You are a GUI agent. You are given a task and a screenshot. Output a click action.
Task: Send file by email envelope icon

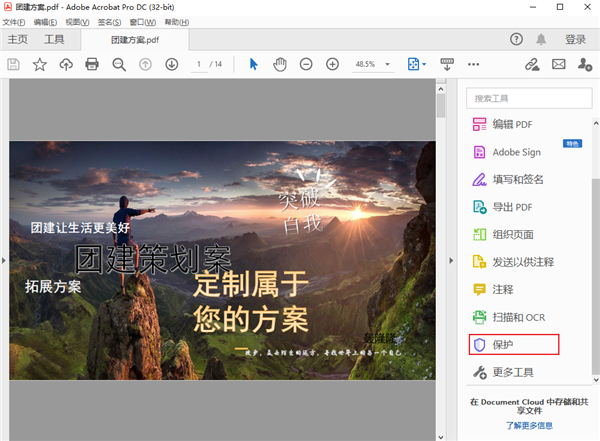[557, 64]
